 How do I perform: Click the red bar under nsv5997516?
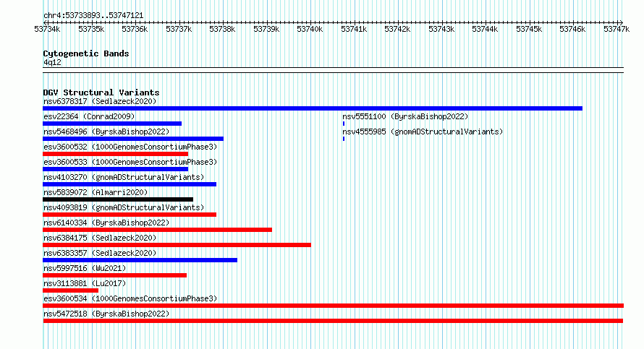click(114, 275)
